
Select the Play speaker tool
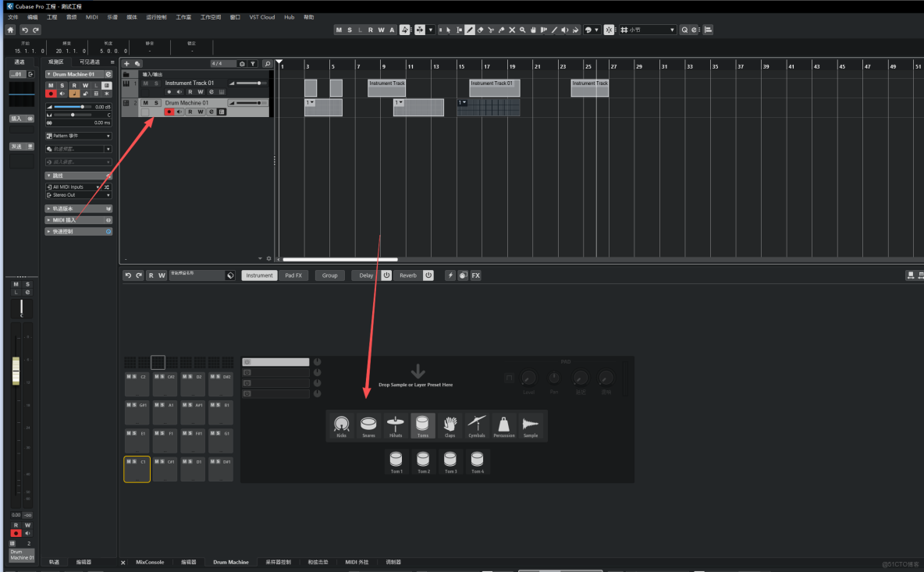coord(565,30)
